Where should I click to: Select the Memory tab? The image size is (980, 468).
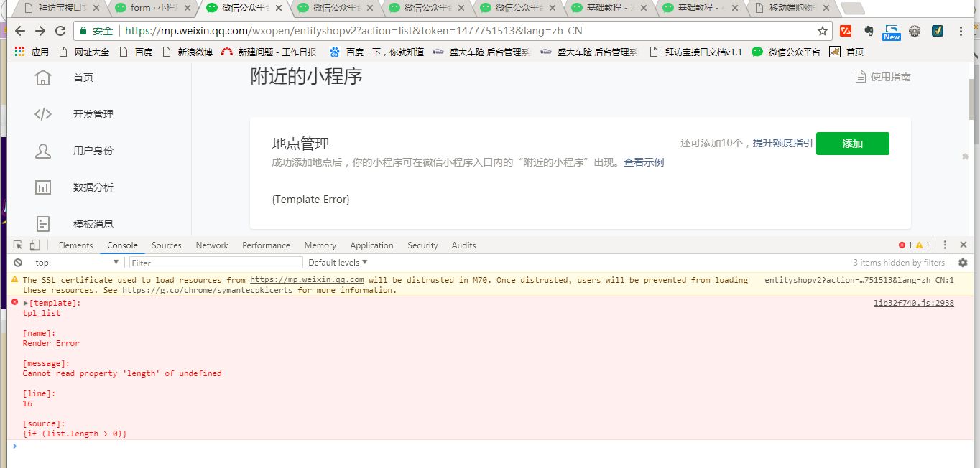[x=320, y=245]
